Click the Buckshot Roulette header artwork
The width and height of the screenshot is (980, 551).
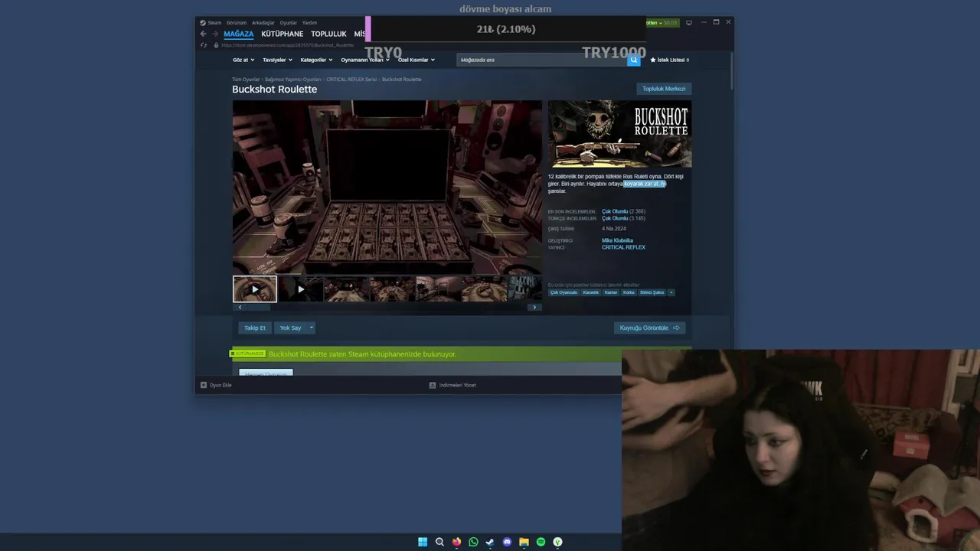click(x=619, y=134)
